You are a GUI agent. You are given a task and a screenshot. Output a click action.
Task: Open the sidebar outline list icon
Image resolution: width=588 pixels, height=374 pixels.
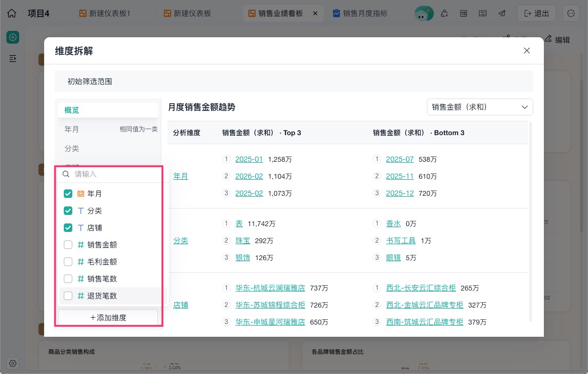pyautogui.click(x=13, y=59)
